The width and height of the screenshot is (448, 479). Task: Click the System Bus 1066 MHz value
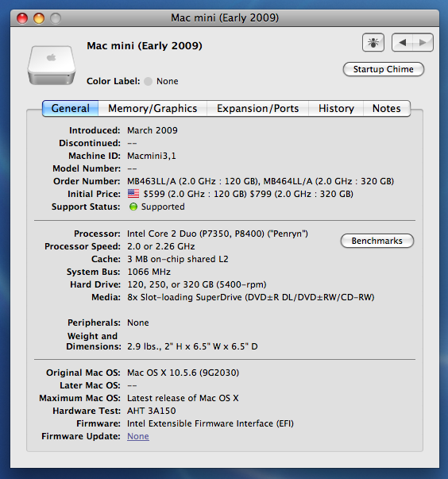(149, 272)
